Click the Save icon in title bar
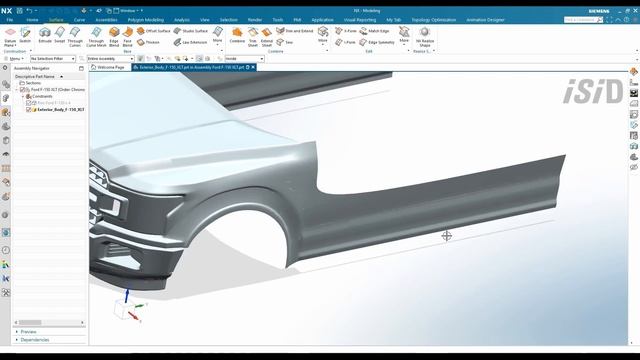Screen dimensions: 640x360 19,11
